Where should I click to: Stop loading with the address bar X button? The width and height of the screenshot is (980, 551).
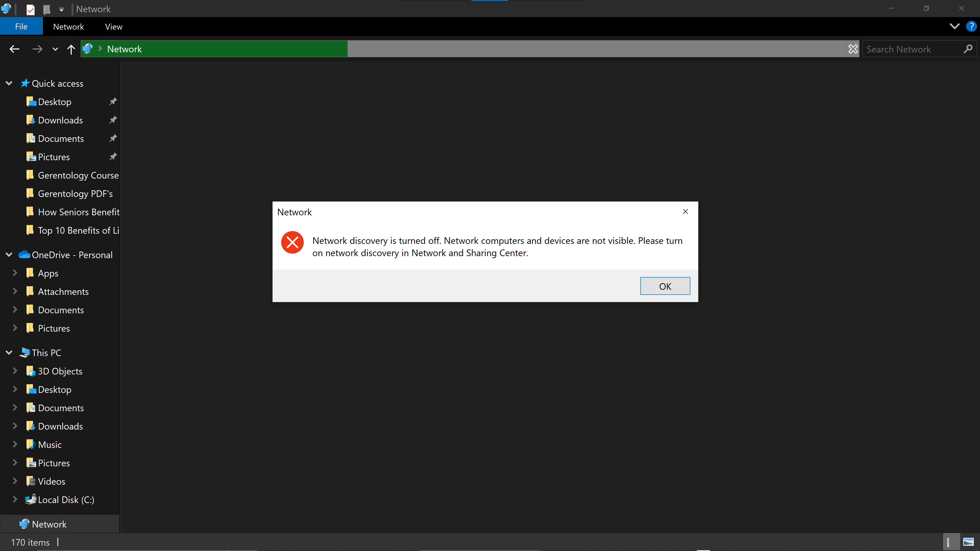click(853, 49)
